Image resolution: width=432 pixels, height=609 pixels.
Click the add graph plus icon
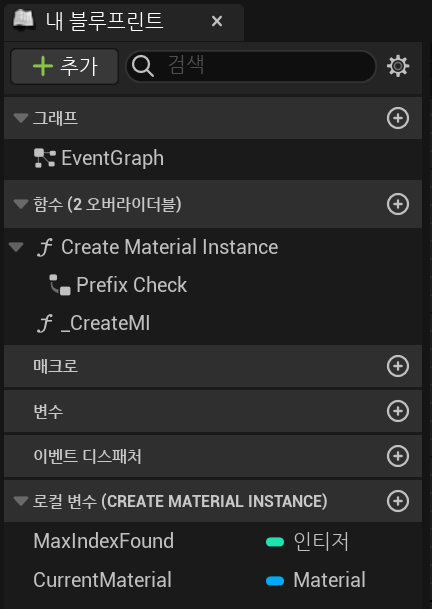point(398,118)
